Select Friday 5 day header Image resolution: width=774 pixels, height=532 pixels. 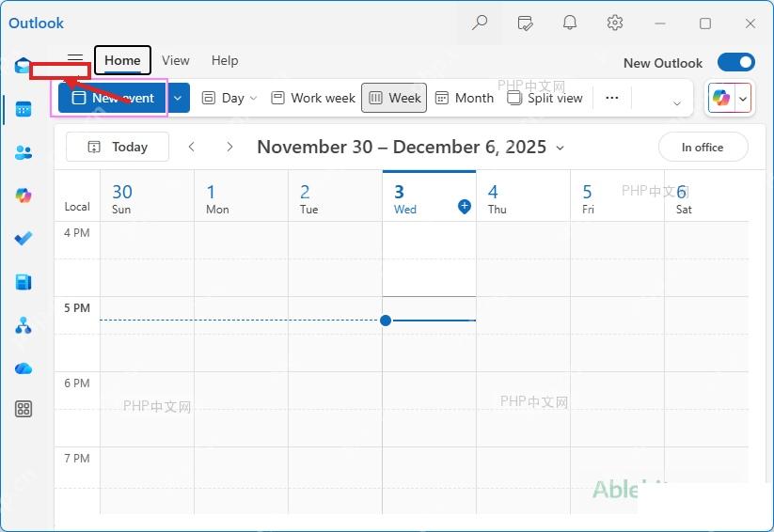tap(618, 196)
